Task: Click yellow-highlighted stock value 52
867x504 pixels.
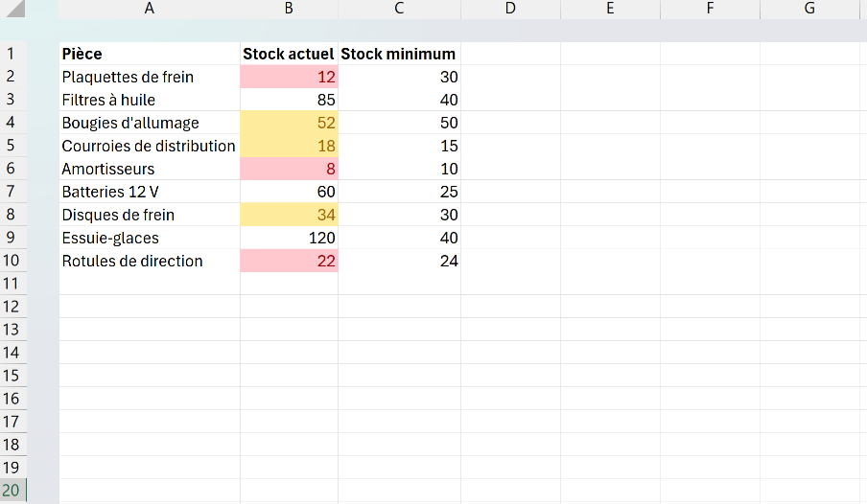Action: (x=289, y=123)
